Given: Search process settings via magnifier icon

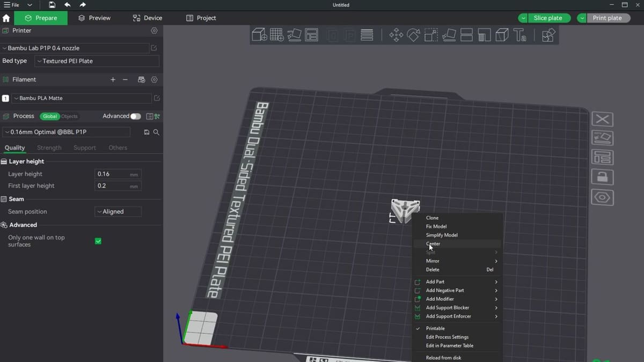Looking at the screenshot, I should pos(156,132).
